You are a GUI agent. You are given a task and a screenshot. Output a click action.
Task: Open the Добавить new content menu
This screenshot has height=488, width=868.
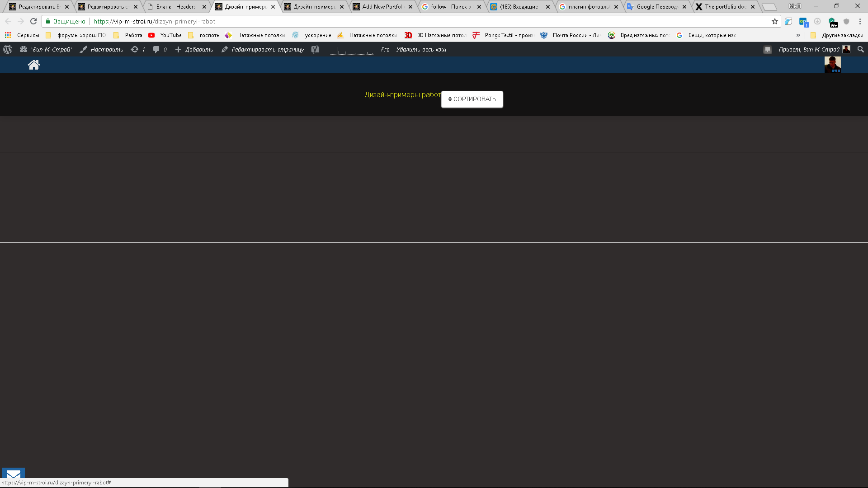point(194,50)
